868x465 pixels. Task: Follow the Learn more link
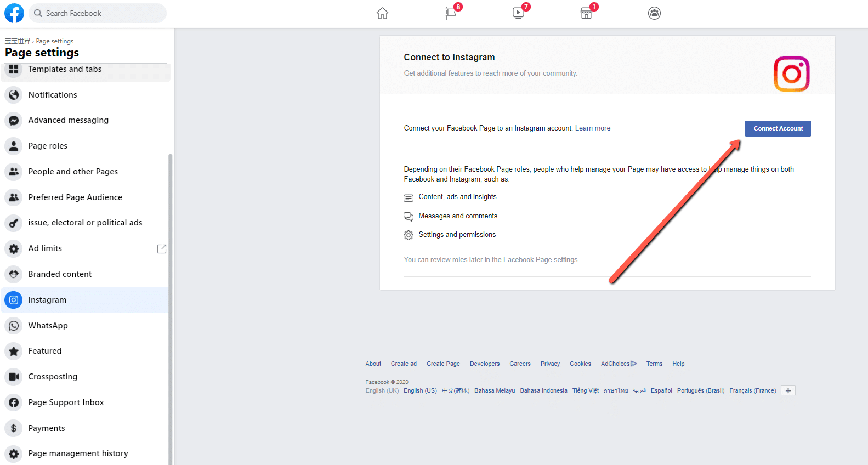tap(592, 128)
